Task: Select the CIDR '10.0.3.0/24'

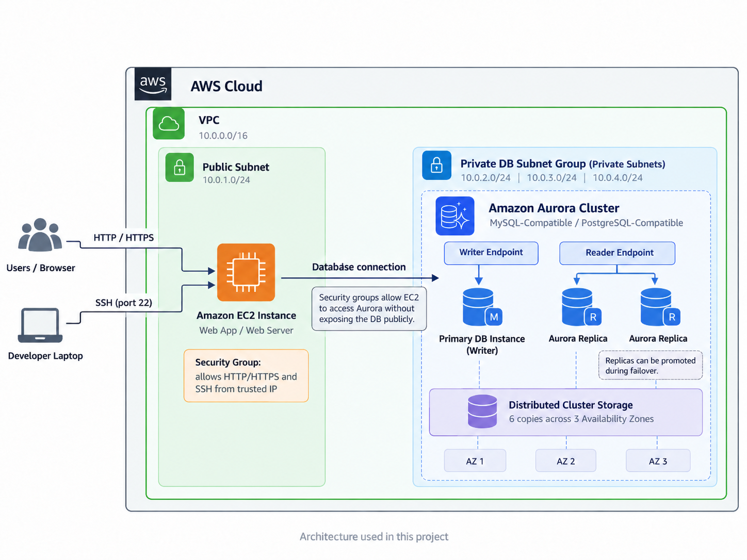Action: pyautogui.click(x=551, y=178)
